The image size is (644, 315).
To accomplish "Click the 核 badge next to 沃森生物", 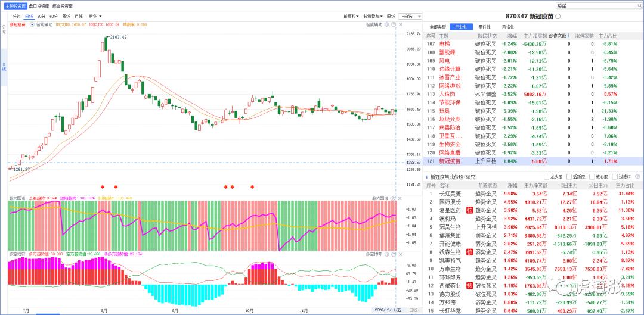I will coord(469,252).
